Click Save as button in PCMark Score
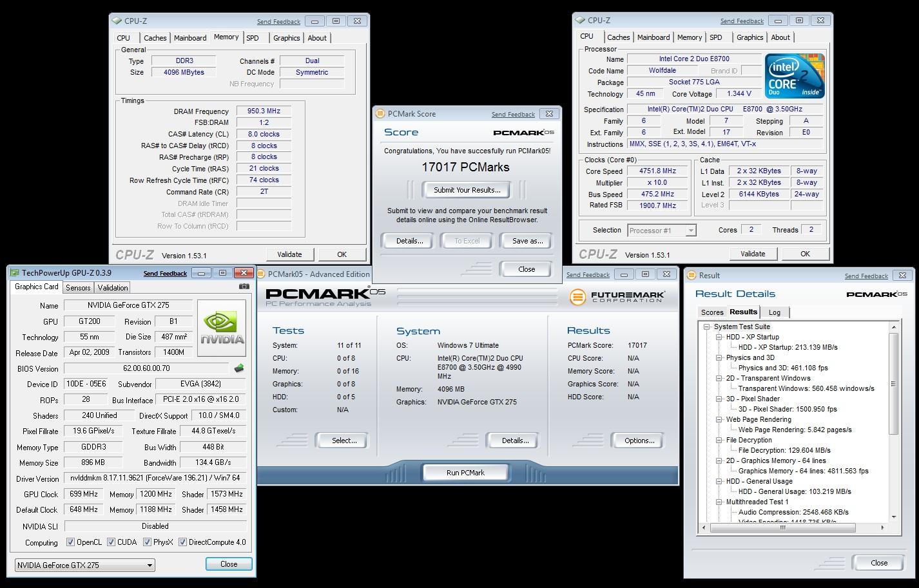Screen dimensions: 919x588 (x=527, y=241)
